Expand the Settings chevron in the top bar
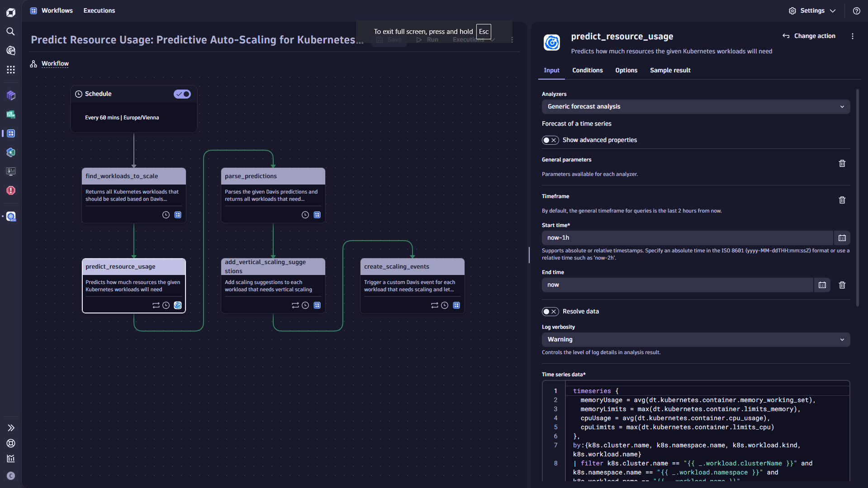The width and height of the screenshot is (868, 488). [x=833, y=10]
